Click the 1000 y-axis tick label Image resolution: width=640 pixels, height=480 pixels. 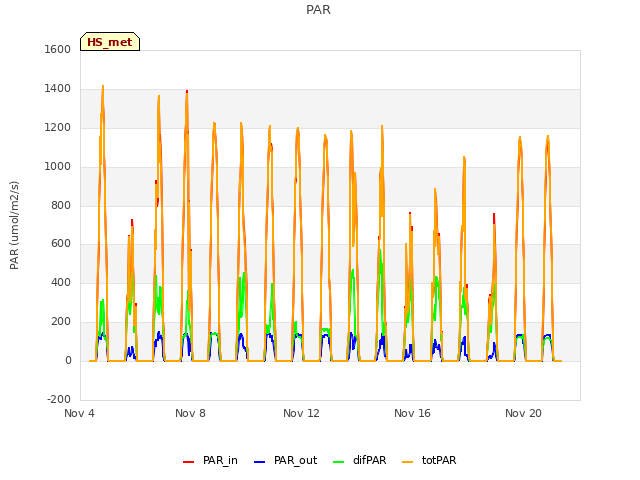point(58,167)
